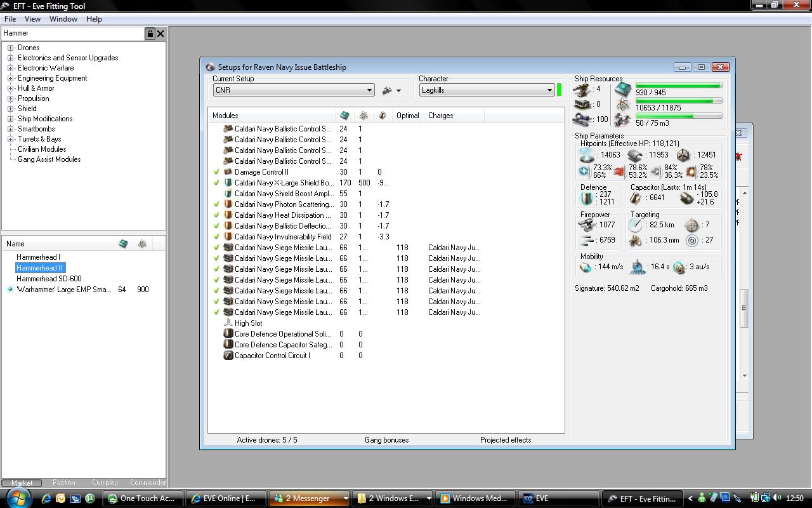Click the powergrid icon beside 10653 / 11875

(x=622, y=104)
